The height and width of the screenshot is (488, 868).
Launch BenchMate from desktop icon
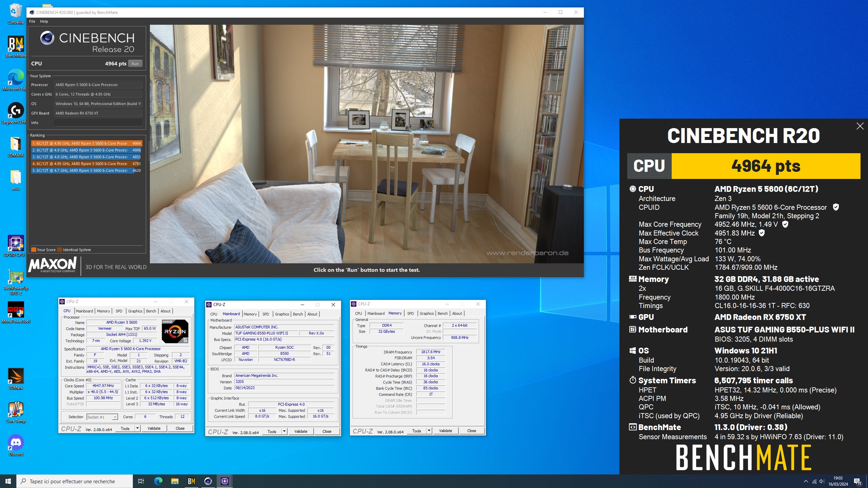tap(16, 47)
